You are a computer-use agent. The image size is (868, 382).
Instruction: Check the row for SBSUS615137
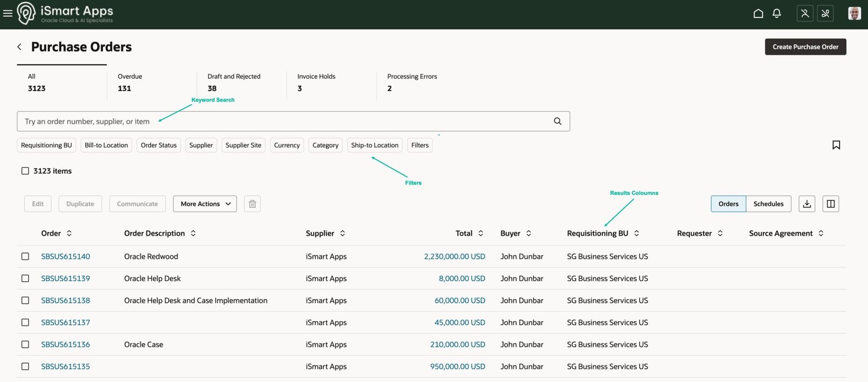25,322
